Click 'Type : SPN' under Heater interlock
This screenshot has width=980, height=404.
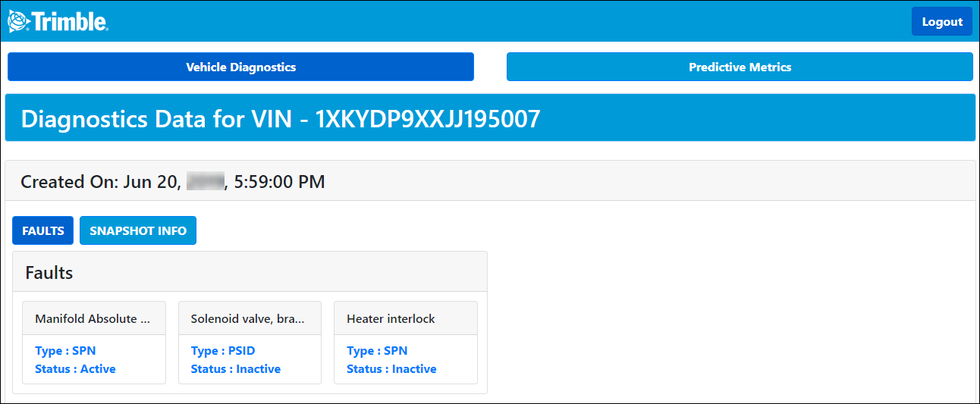[377, 351]
